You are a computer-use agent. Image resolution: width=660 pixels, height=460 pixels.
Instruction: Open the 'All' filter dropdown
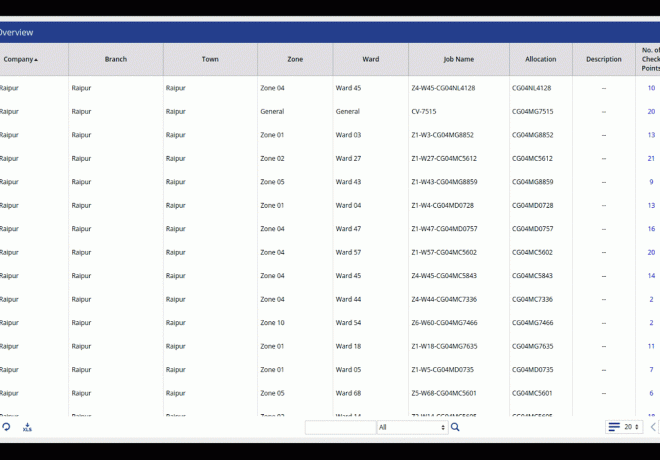coord(412,427)
